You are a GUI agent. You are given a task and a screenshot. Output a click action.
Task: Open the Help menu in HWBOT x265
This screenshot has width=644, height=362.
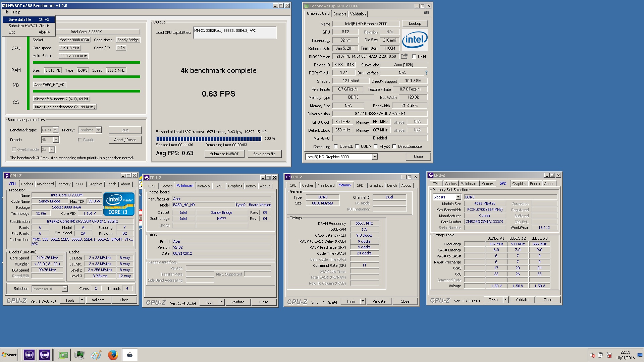click(16, 12)
